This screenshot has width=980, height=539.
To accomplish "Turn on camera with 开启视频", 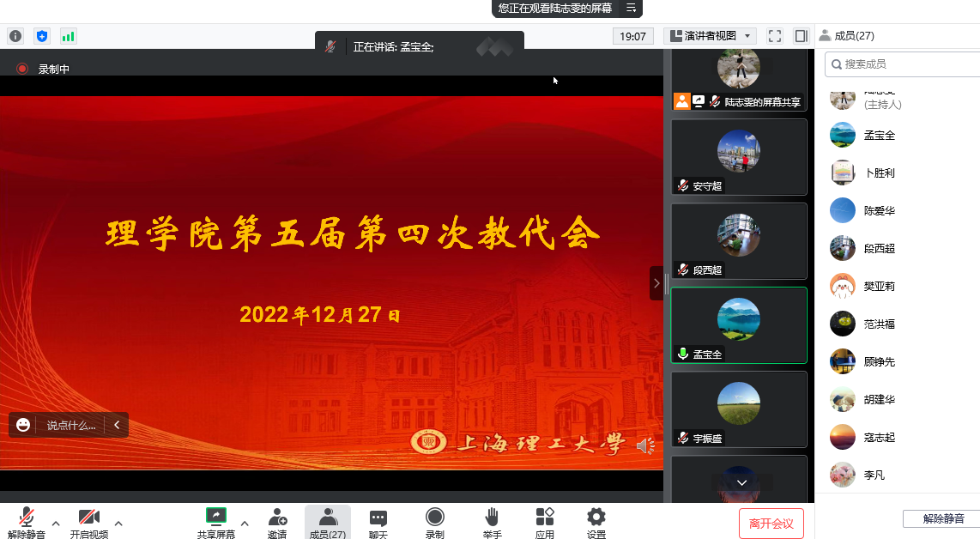I will coord(88,522).
